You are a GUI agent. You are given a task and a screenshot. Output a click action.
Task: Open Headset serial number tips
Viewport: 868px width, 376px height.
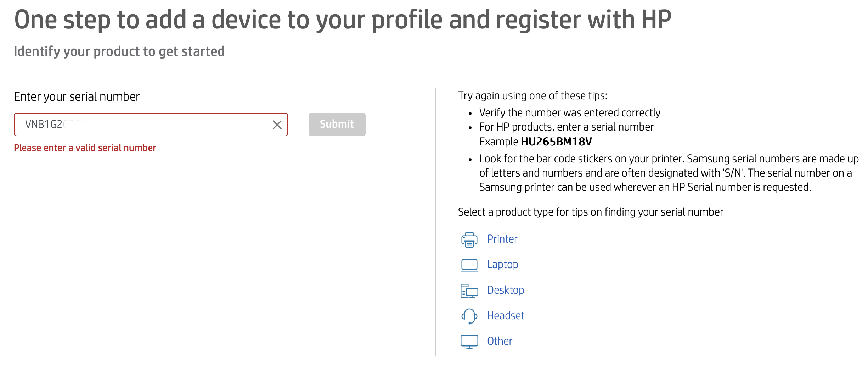coord(506,316)
